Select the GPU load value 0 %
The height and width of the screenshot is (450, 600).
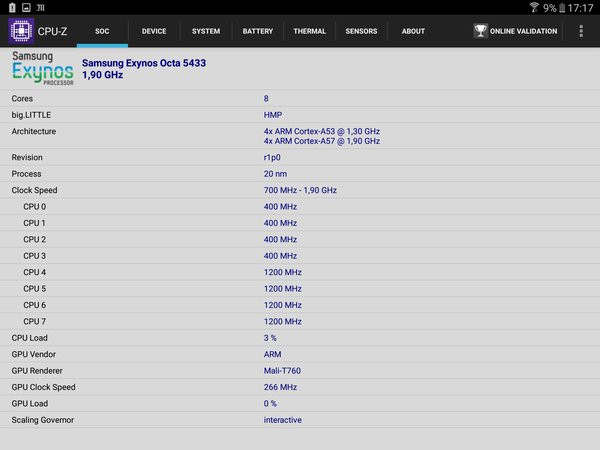pos(270,404)
